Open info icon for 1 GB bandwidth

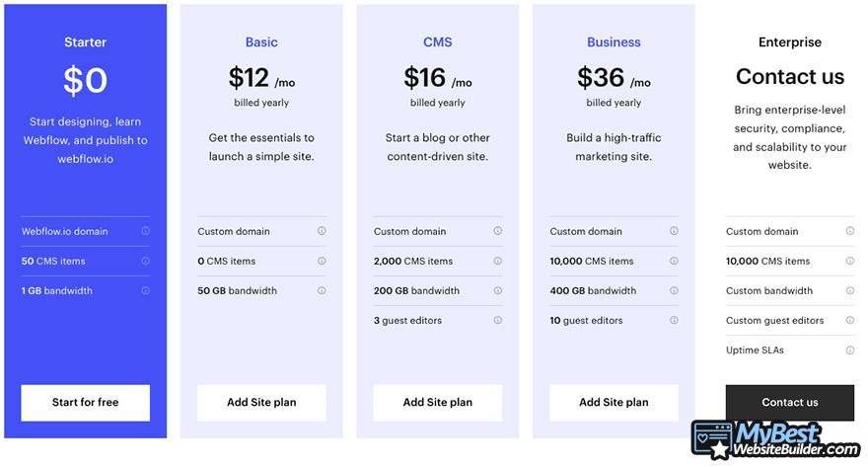146,291
